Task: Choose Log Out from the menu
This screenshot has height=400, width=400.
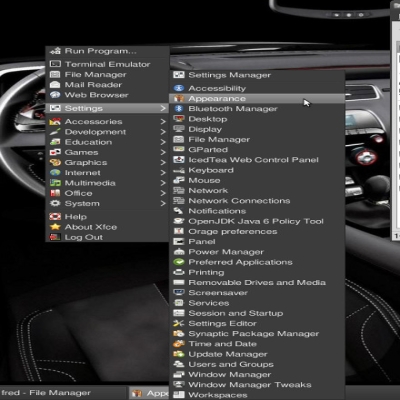Action: tap(107, 237)
